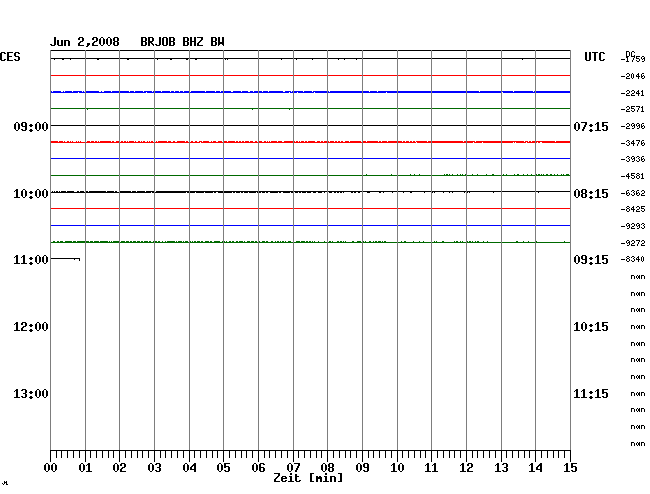Click the 06 minute tick label
The image size is (650, 494).
point(258,468)
